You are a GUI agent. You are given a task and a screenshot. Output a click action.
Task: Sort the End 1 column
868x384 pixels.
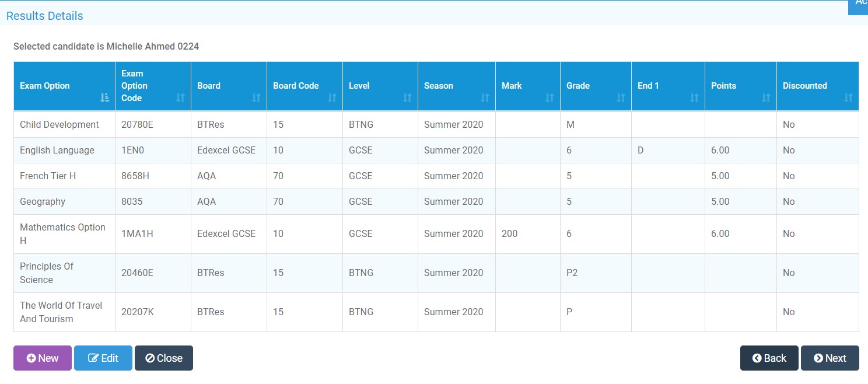pyautogui.click(x=695, y=98)
